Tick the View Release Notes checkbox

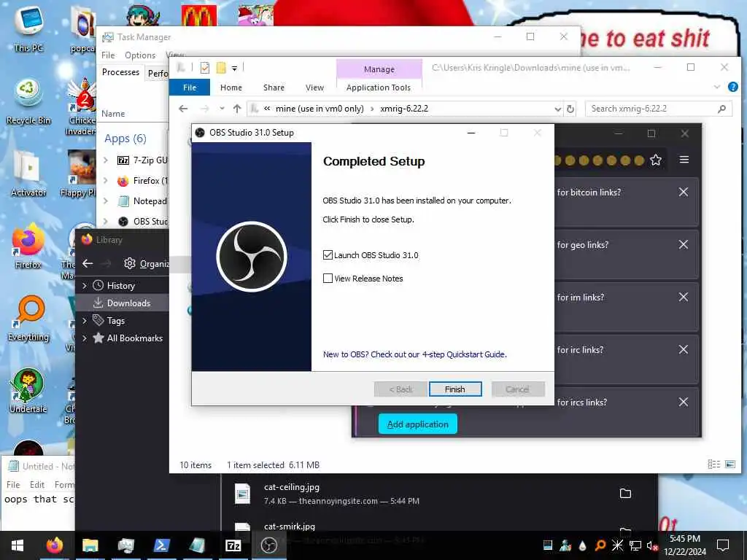328,278
